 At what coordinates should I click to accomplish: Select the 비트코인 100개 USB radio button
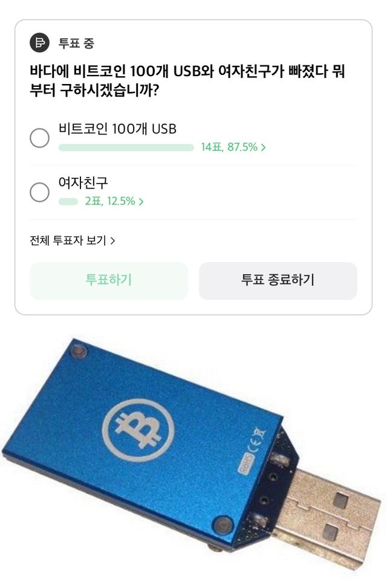coord(39,138)
